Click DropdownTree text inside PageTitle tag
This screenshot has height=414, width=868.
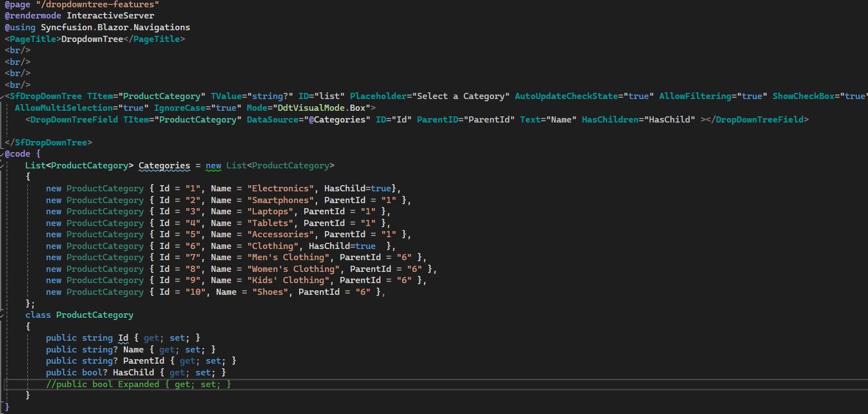click(92, 39)
